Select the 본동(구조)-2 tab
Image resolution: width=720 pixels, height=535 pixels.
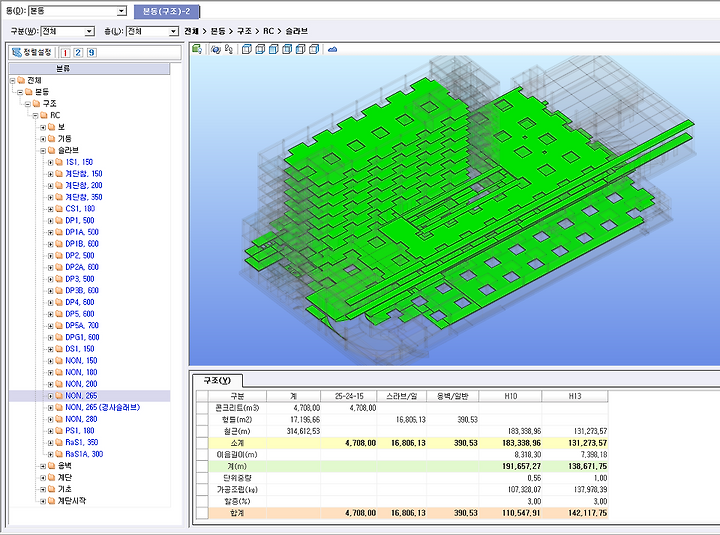click(x=166, y=11)
